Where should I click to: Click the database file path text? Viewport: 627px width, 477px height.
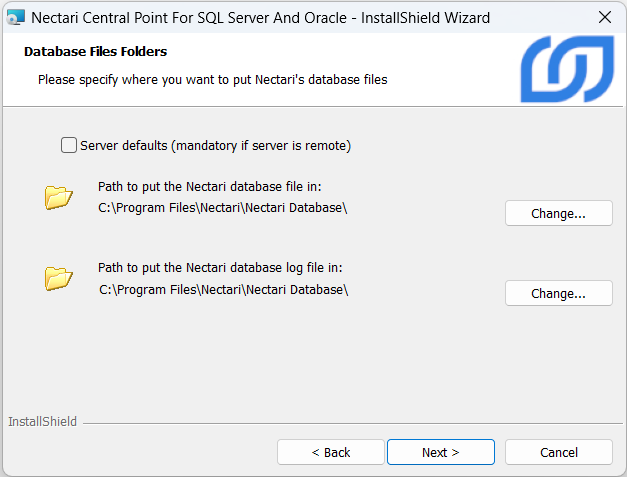point(223,208)
